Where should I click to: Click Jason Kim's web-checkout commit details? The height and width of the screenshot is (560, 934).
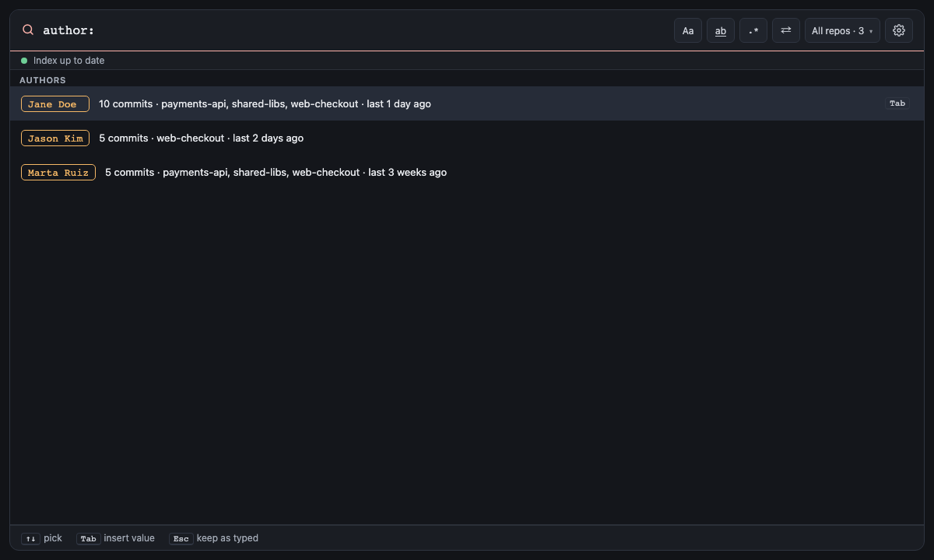[201, 138]
